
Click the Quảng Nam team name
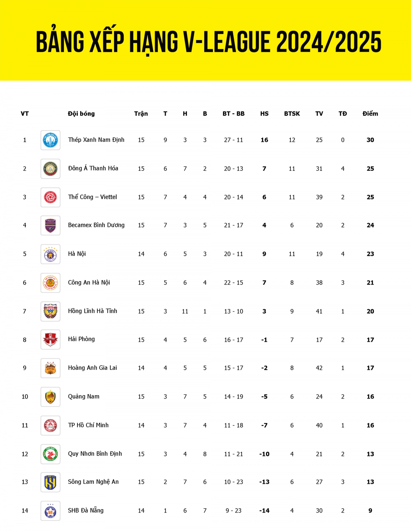pyautogui.click(x=84, y=397)
